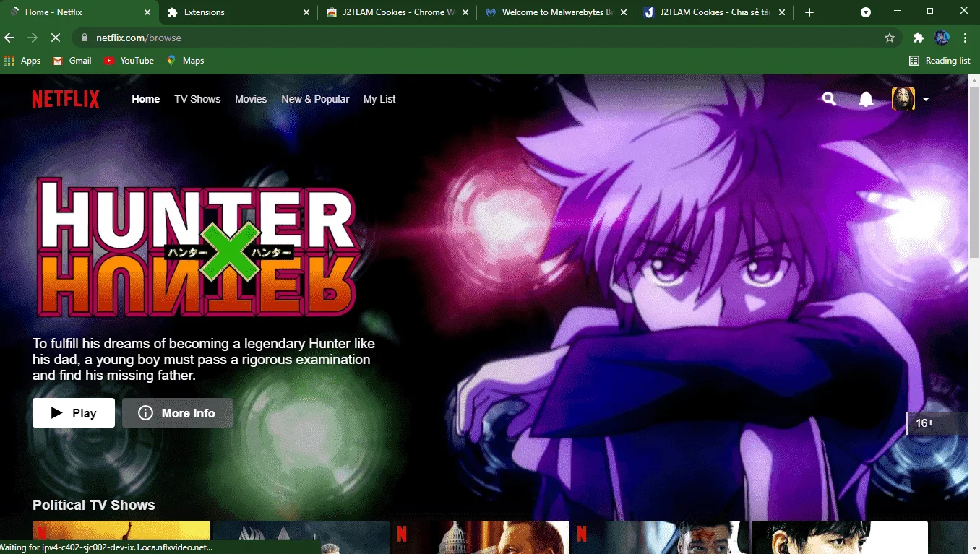Open More Info for Hunter x Hunter
The height and width of the screenshot is (554, 980).
pos(177,412)
